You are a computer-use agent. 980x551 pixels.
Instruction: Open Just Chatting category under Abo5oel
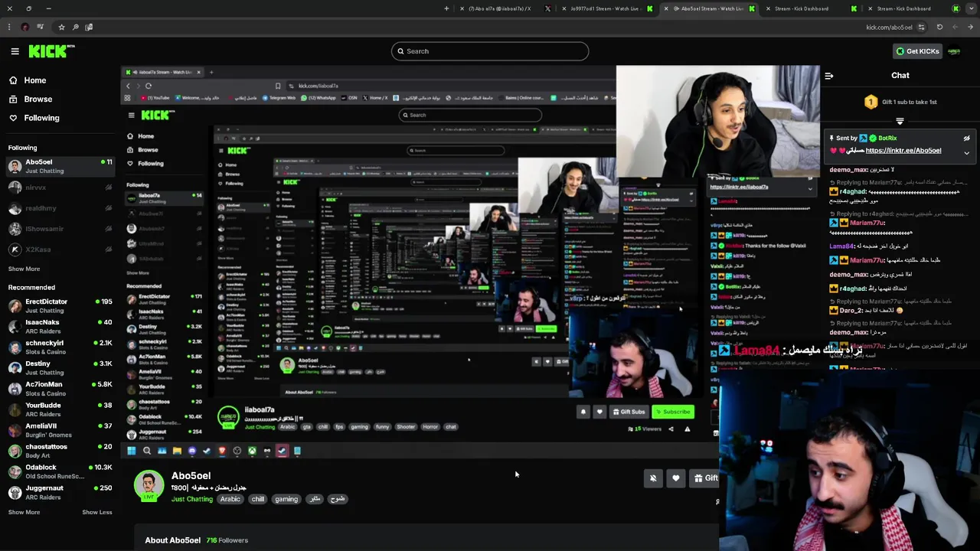point(191,499)
